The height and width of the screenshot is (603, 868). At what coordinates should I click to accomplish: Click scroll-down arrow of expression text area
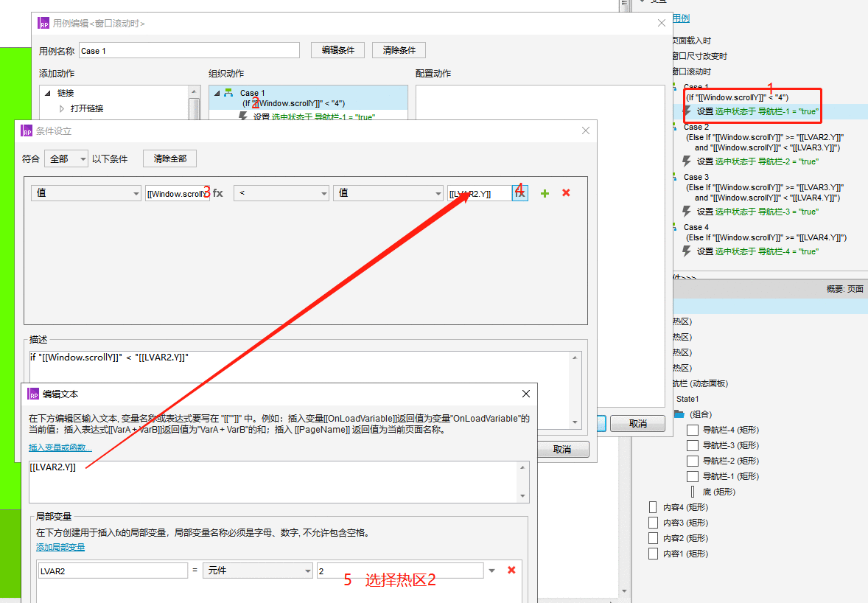[x=522, y=496]
